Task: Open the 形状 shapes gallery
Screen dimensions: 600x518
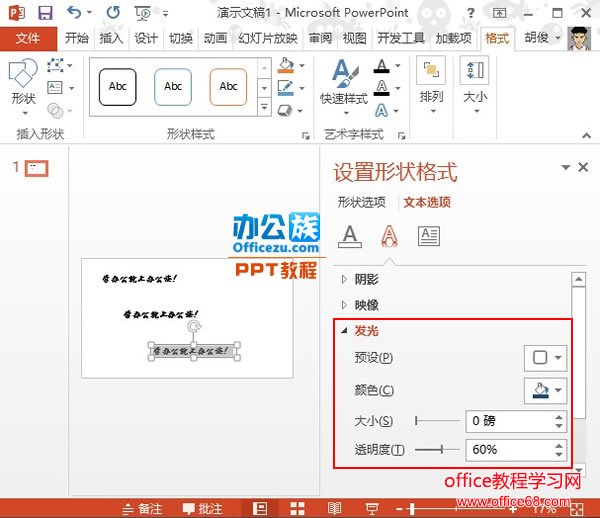Action: point(24,87)
